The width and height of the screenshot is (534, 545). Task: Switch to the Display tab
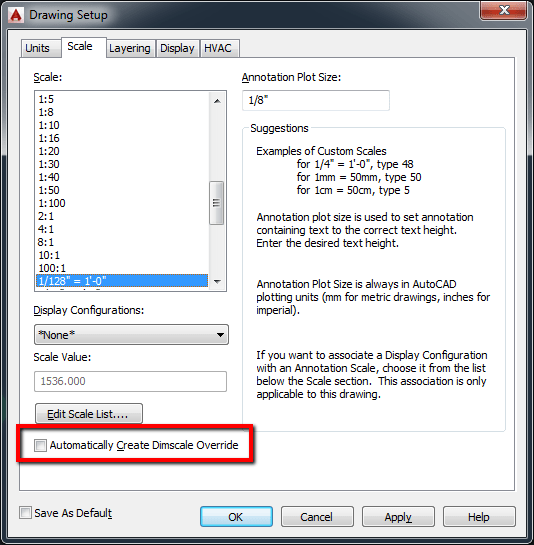[x=177, y=48]
